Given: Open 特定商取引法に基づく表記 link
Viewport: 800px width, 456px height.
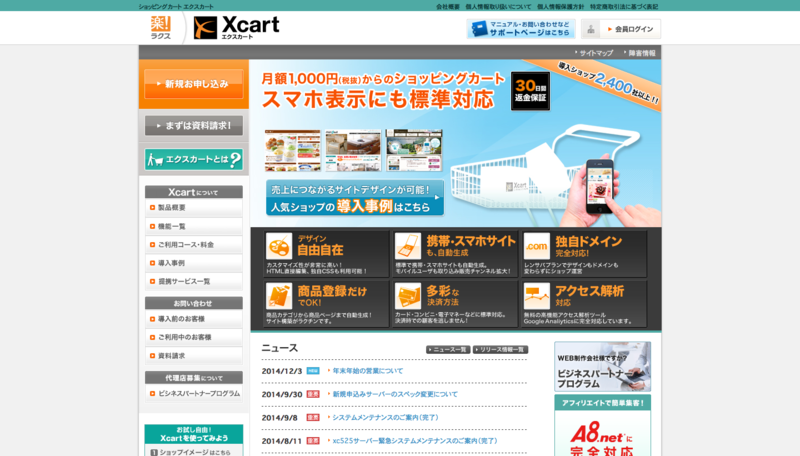Looking at the screenshot, I should click(x=624, y=7).
